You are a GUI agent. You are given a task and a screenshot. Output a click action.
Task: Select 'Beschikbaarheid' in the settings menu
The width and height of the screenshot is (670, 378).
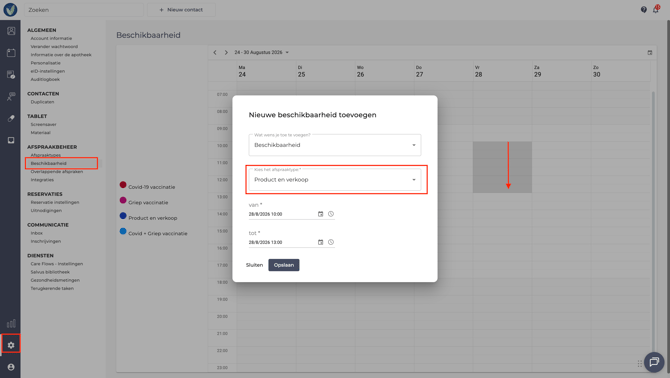coord(49,163)
